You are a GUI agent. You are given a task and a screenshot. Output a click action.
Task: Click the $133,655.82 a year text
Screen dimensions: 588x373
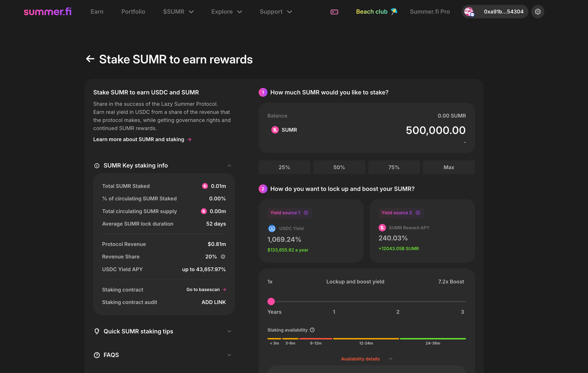coord(288,250)
